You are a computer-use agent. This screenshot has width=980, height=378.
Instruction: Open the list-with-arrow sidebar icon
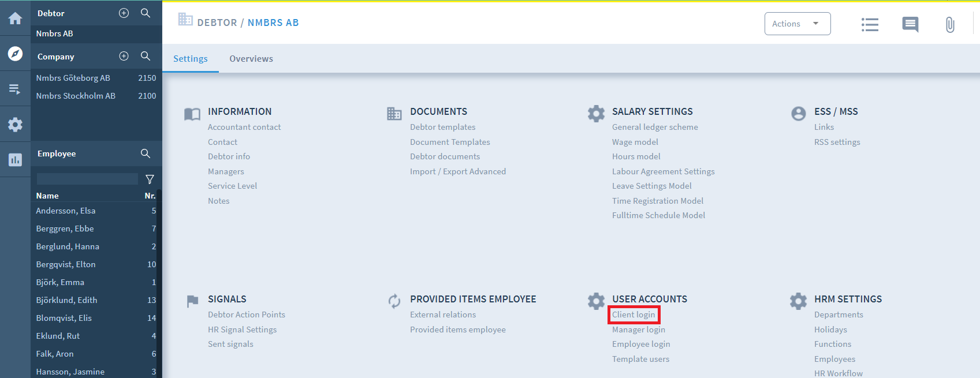15,89
